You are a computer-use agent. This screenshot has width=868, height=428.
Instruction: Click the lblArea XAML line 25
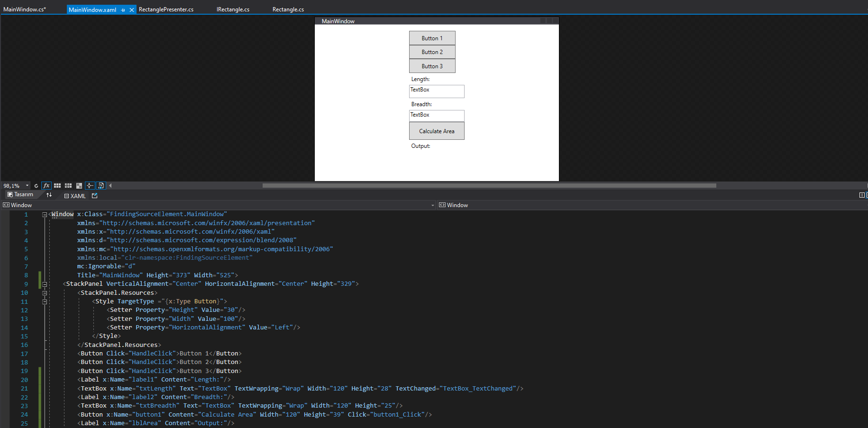click(x=156, y=423)
